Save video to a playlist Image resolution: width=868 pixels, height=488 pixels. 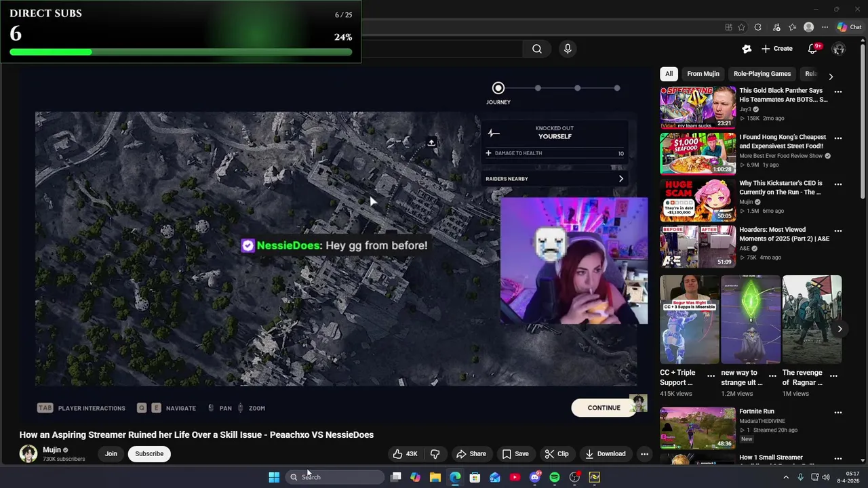[x=515, y=454]
